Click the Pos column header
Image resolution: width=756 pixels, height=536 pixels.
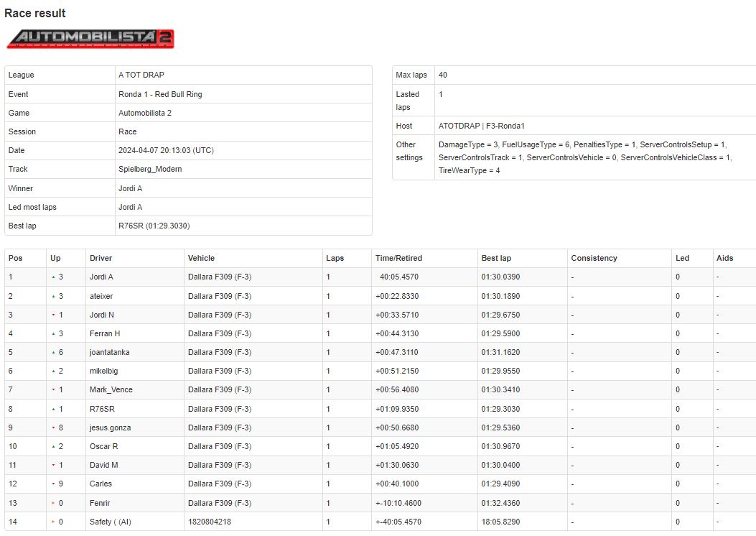click(15, 258)
